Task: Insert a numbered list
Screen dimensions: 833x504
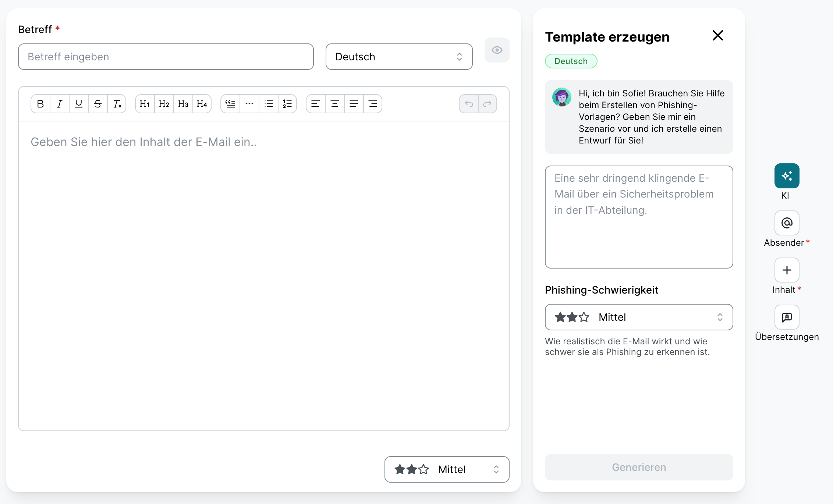Action: point(287,104)
